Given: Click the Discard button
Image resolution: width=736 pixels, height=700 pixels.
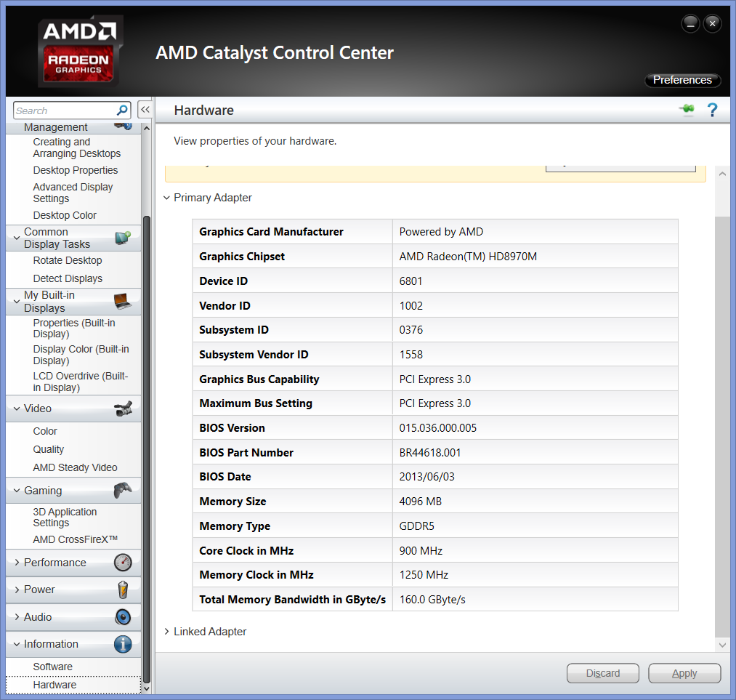Looking at the screenshot, I should 603,673.
